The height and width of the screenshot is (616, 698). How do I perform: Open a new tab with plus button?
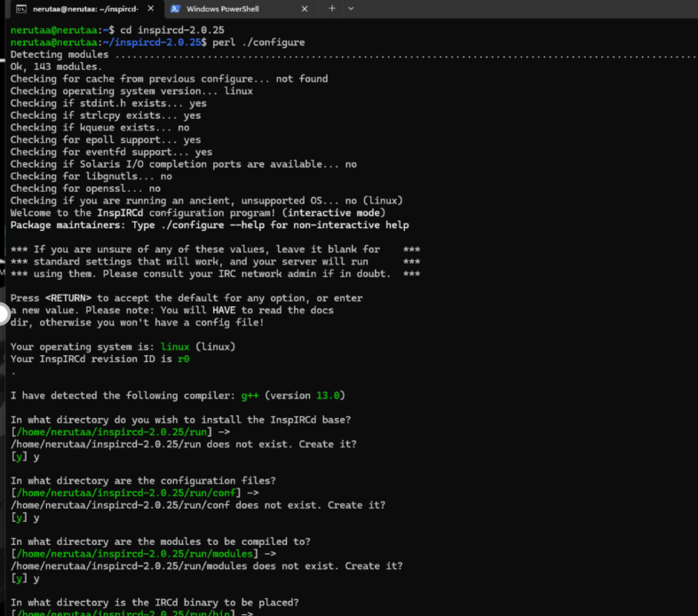[x=331, y=8]
